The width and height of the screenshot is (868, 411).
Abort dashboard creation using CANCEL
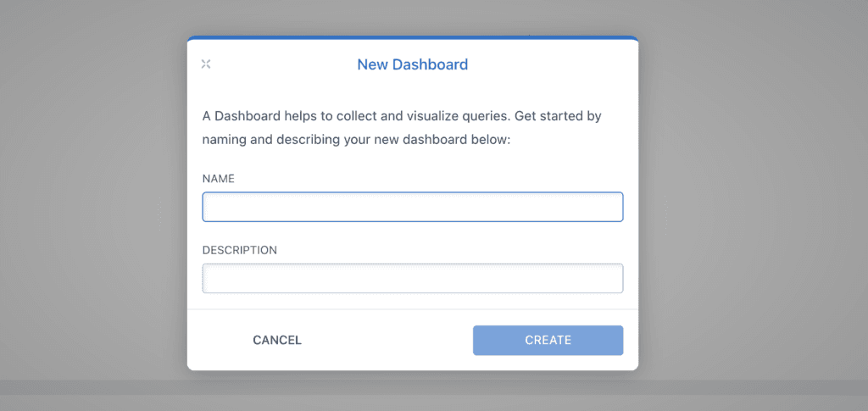click(277, 340)
